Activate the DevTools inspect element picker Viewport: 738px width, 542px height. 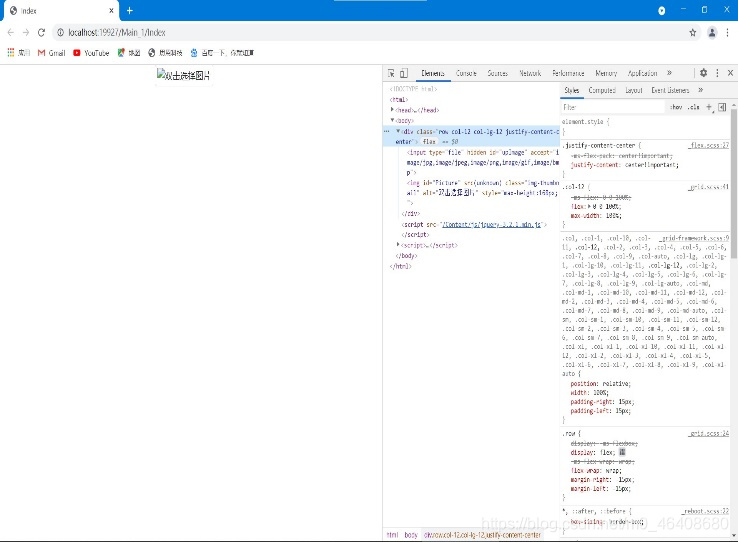391,73
